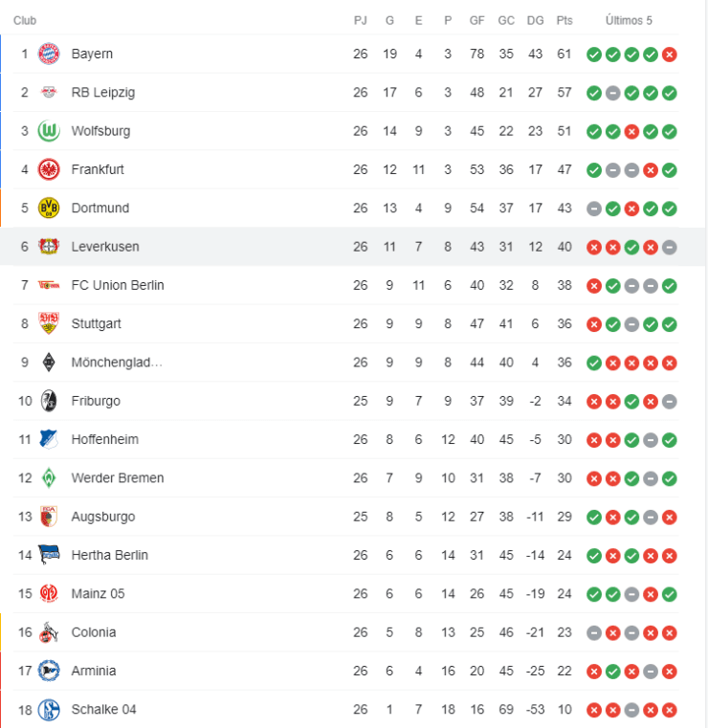
Task: Select the Mainz 05 table row name
Action: (x=98, y=593)
